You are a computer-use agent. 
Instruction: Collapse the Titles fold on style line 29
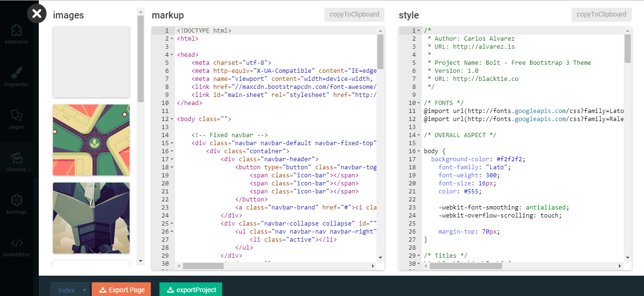pyautogui.click(x=419, y=256)
